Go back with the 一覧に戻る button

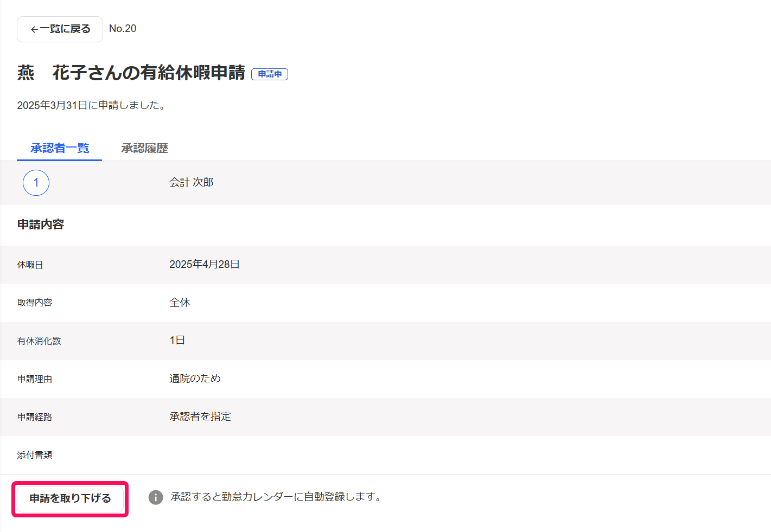coord(60,29)
